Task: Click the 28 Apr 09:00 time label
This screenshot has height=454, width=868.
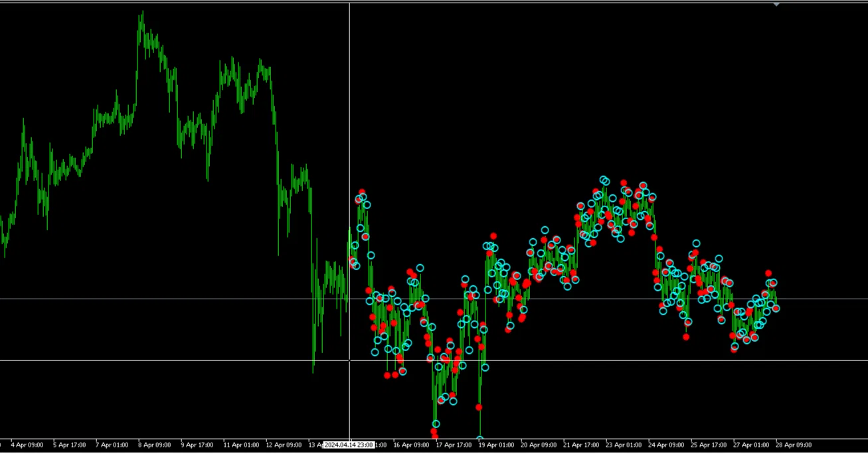Action: (x=794, y=445)
